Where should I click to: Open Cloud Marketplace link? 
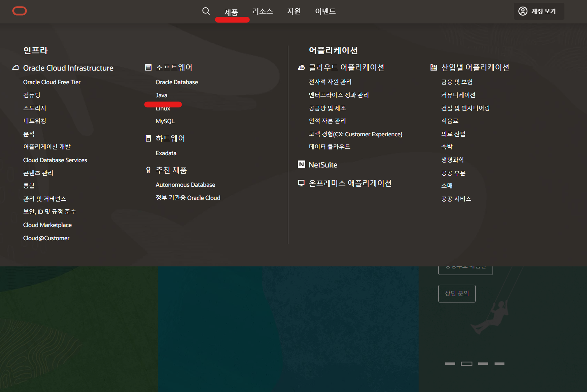tap(47, 225)
